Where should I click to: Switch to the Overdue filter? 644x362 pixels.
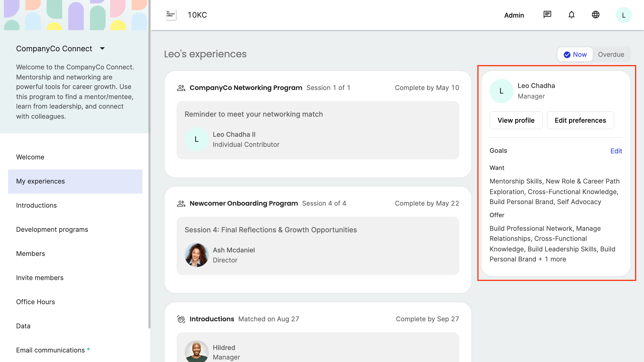pos(611,55)
